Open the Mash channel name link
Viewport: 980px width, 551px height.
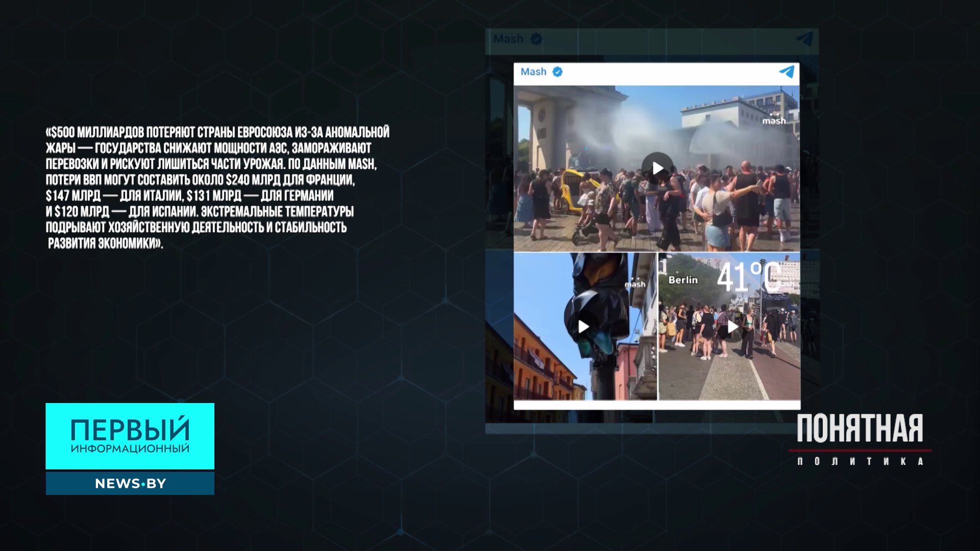tap(533, 72)
